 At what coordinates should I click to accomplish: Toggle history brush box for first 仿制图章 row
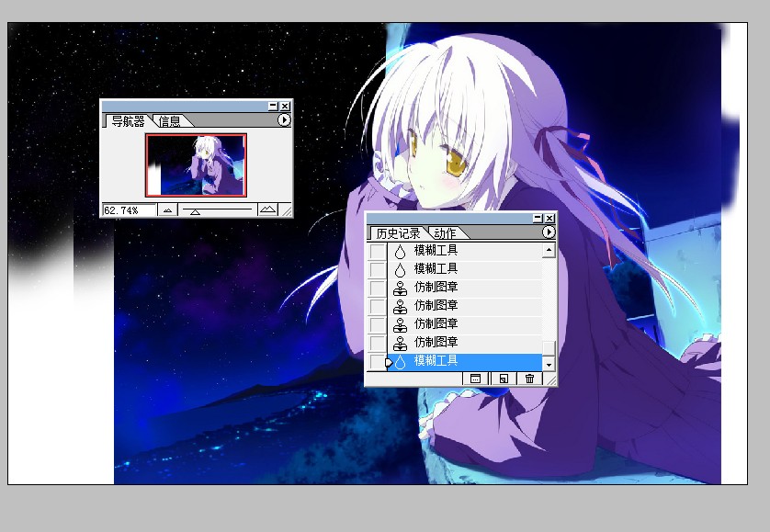tap(377, 288)
